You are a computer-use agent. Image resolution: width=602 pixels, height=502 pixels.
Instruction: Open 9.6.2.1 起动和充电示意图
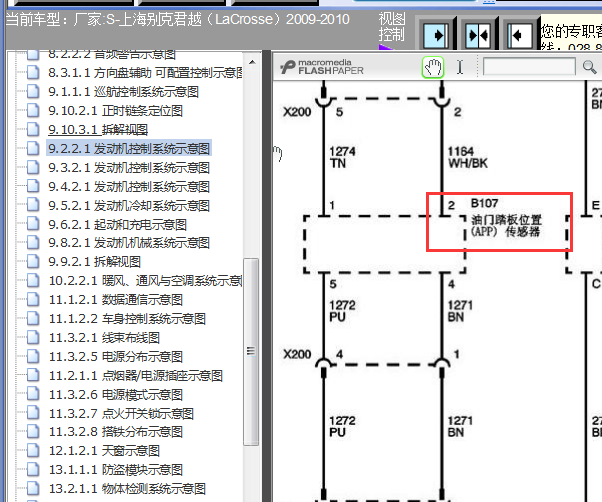coord(117,224)
